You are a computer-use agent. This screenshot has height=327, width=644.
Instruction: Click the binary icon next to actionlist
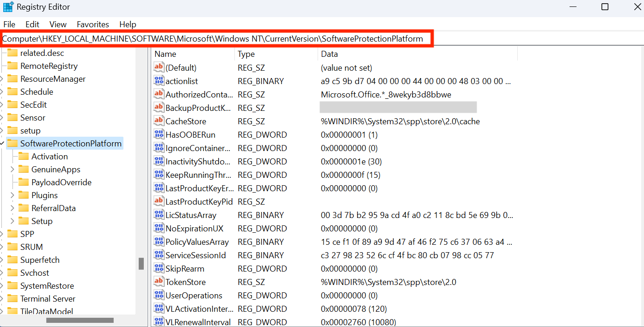click(159, 81)
